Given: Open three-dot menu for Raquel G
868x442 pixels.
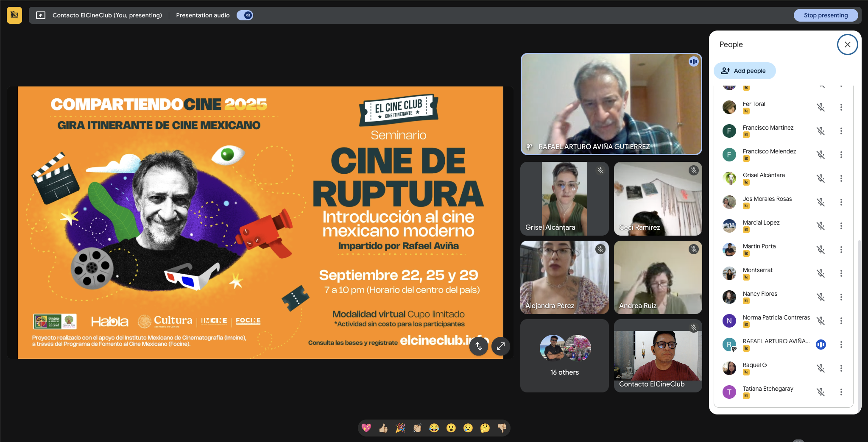Looking at the screenshot, I should coord(841,368).
